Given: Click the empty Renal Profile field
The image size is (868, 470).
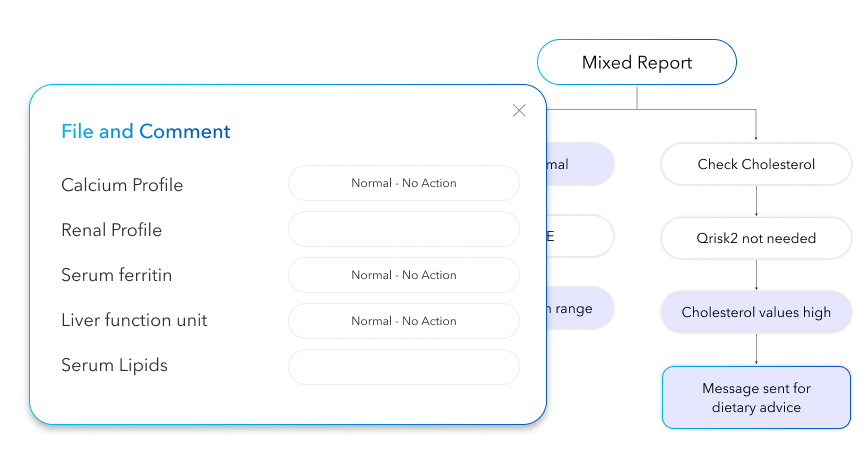Looking at the screenshot, I should 403,230.
